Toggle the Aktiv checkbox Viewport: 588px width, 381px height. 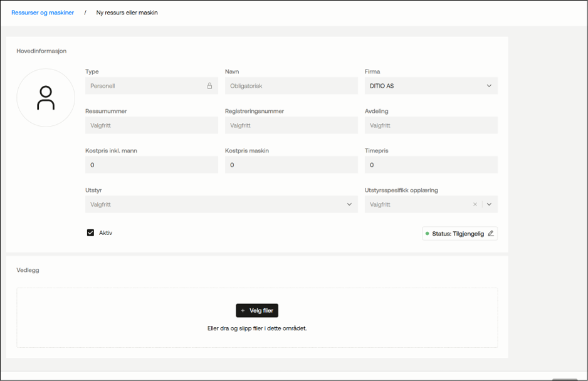pyautogui.click(x=90, y=233)
